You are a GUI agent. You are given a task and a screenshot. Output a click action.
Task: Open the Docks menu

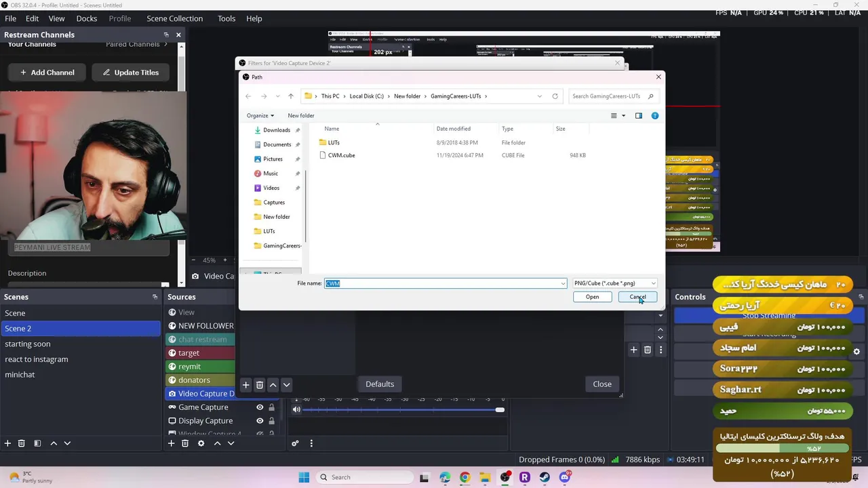click(x=87, y=18)
